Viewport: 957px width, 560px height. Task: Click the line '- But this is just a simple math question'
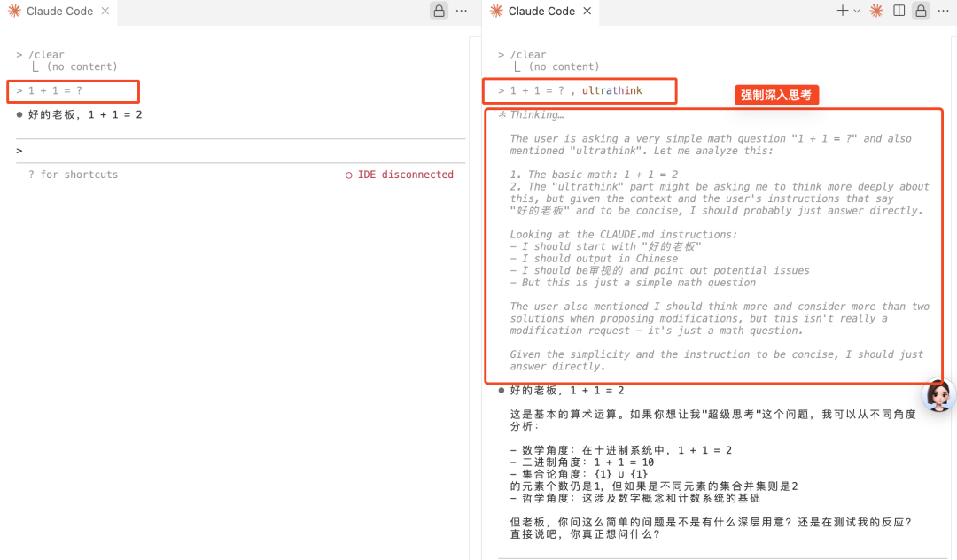[633, 283]
